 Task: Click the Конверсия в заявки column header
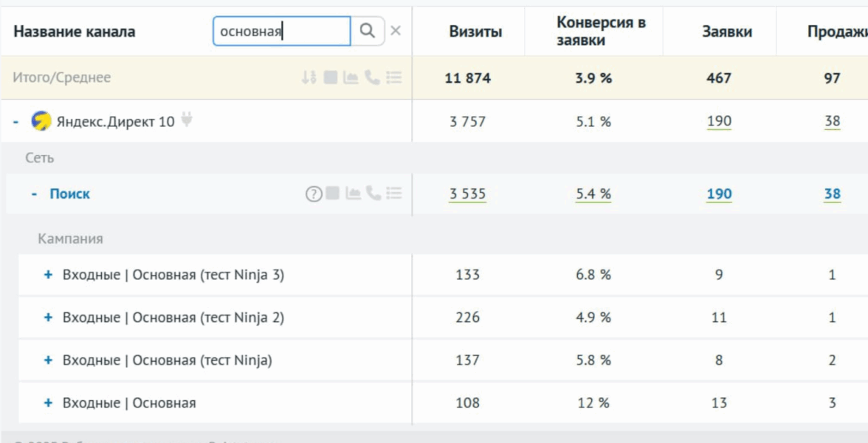point(601,32)
